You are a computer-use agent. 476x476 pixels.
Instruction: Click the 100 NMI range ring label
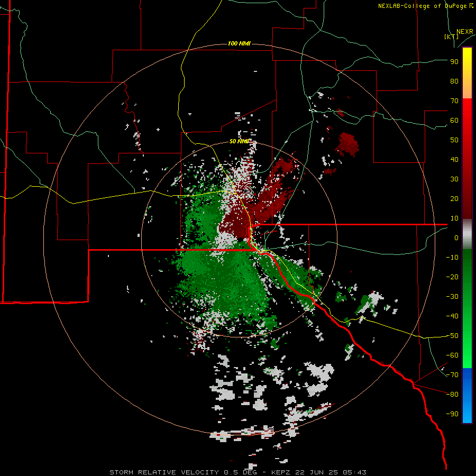point(239,43)
